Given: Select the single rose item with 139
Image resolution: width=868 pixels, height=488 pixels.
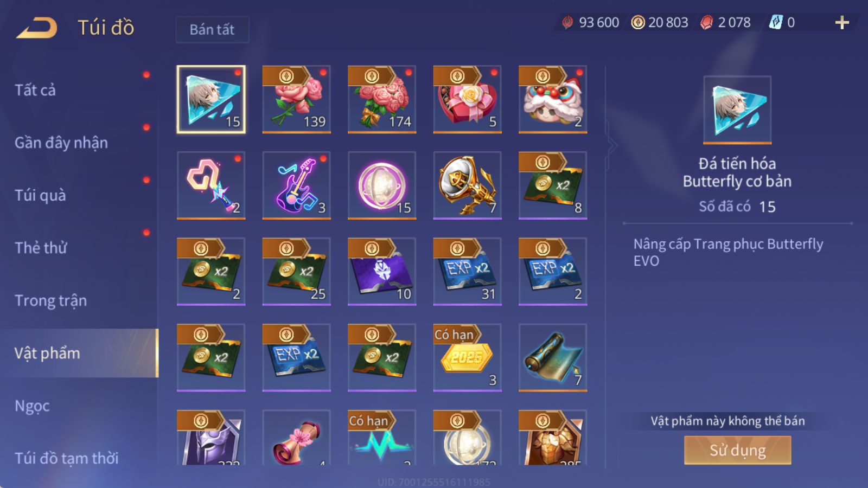Looking at the screenshot, I should (296, 99).
